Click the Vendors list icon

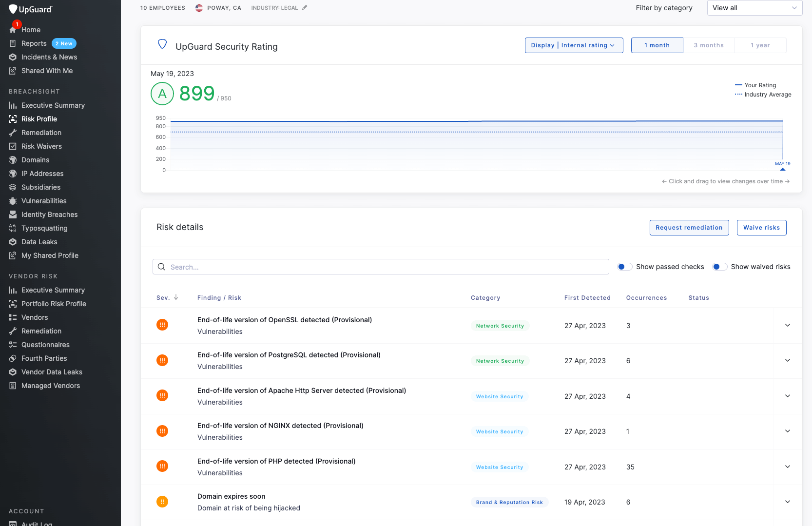tap(13, 317)
